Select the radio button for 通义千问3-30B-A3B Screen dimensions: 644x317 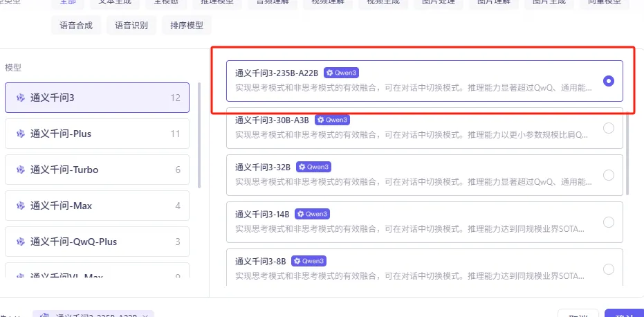[x=608, y=128]
